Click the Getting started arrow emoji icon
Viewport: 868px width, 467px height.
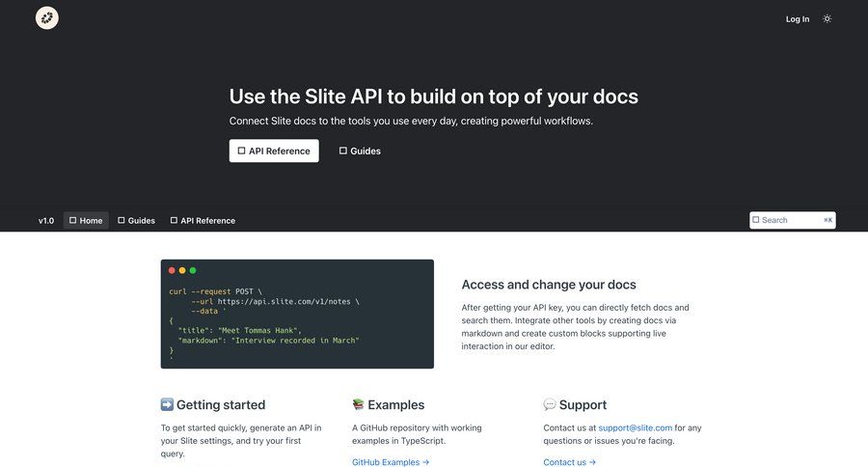click(x=167, y=404)
